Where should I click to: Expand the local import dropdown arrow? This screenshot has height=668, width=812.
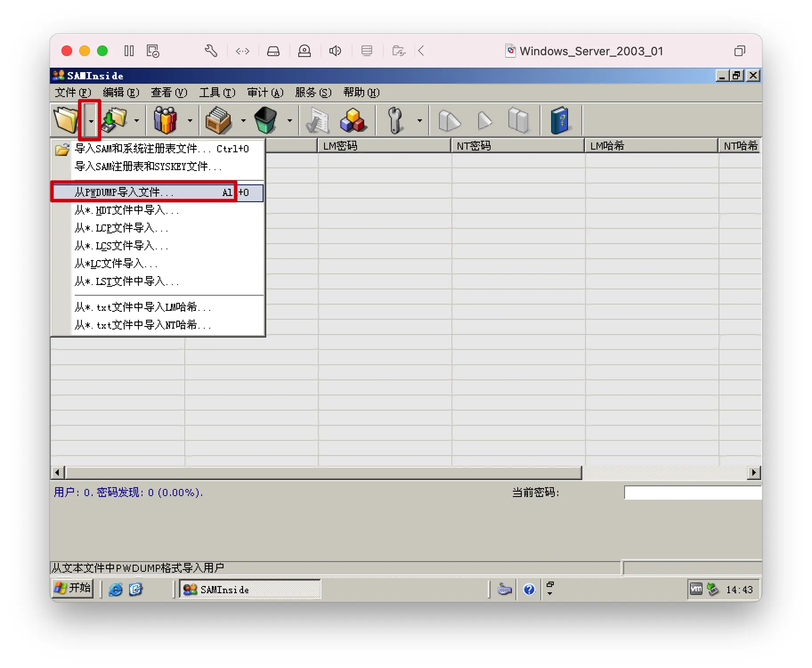tap(137, 121)
